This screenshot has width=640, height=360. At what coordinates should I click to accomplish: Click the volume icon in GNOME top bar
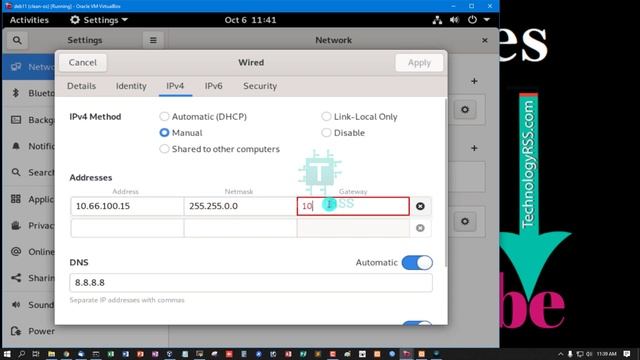pyautogui.click(x=454, y=20)
